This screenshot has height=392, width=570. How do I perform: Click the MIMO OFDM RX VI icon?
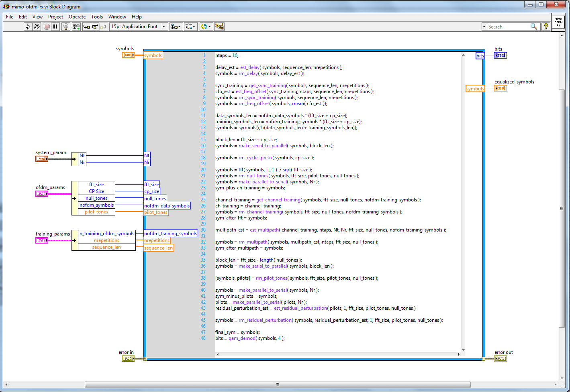click(x=558, y=22)
